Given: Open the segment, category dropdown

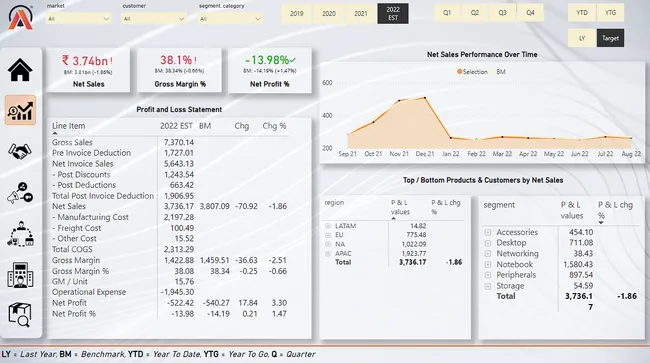Looking at the screenshot, I should (x=230, y=19).
